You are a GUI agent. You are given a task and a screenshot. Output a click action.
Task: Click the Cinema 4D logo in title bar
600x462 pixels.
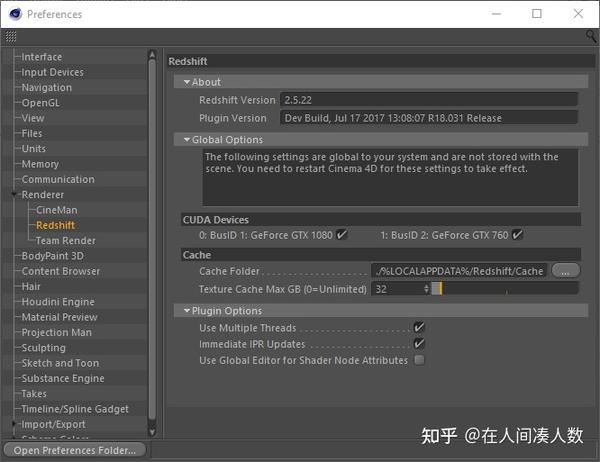[x=16, y=14]
